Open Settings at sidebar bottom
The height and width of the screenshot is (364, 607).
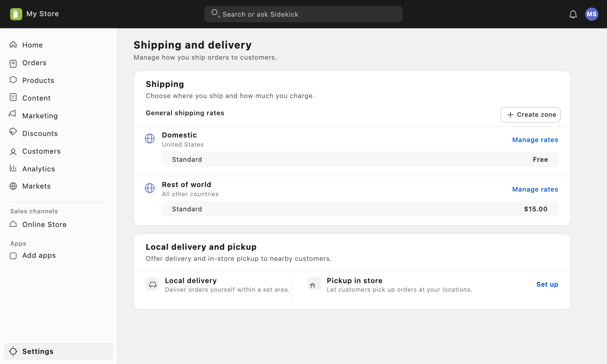click(x=58, y=351)
